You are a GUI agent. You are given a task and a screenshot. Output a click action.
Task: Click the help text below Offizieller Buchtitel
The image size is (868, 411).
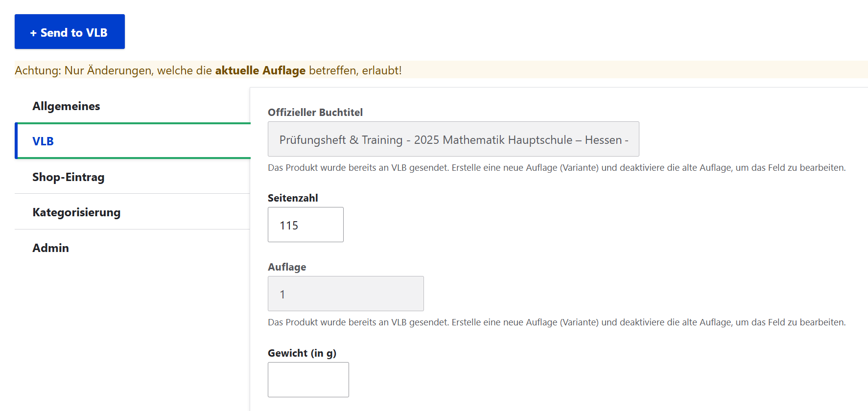(556, 168)
